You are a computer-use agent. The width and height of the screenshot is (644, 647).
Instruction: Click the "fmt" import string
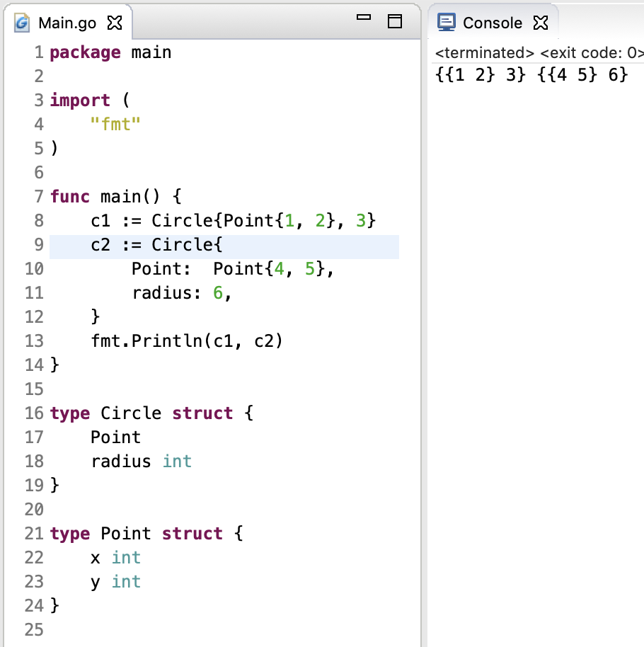(116, 125)
